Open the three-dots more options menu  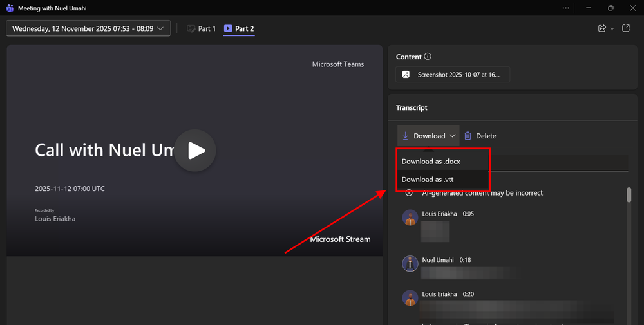click(565, 8)
